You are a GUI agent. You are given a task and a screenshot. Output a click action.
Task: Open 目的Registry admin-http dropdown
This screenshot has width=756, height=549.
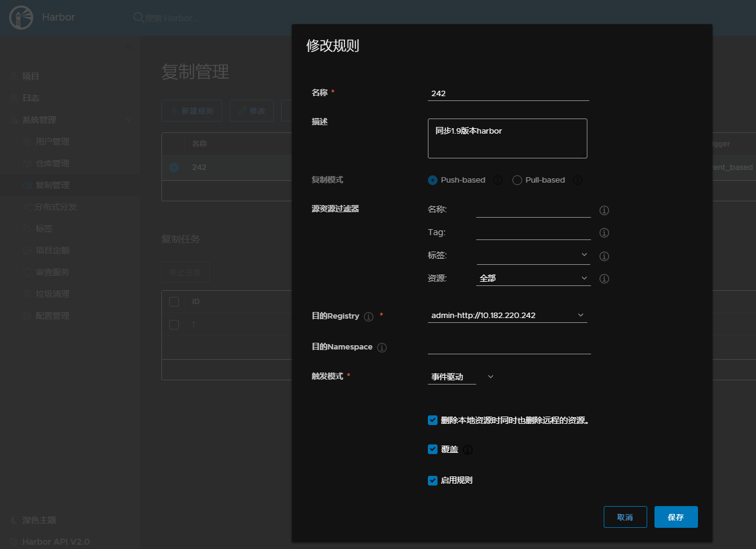tap(508, 315)
